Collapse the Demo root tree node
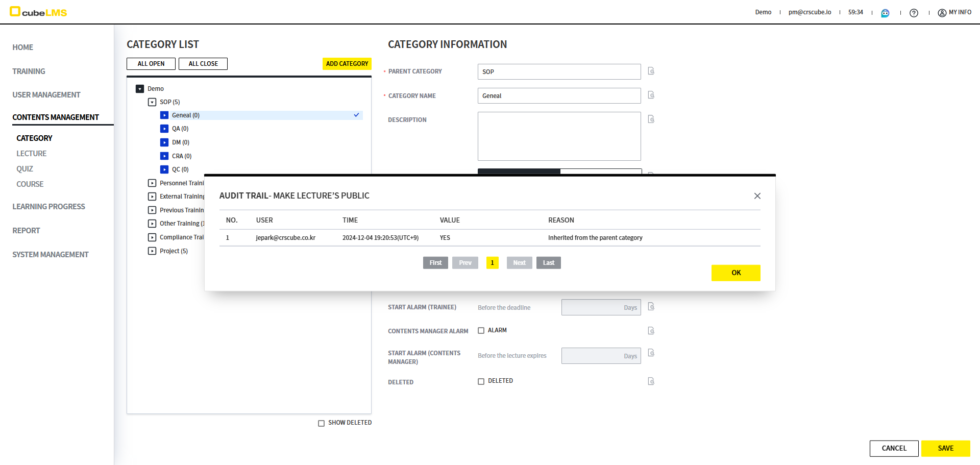Image resolution: width=980 pixels, height=465 pixels. tap(140, 89)
